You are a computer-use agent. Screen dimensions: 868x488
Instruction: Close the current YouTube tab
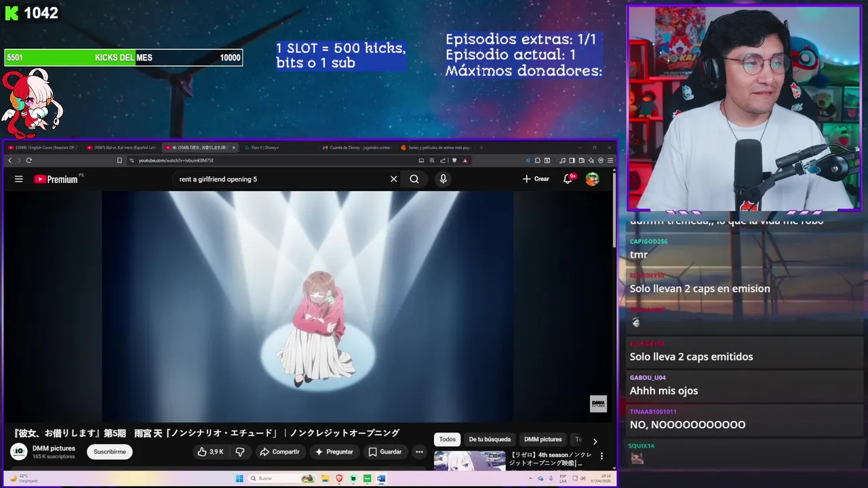tap(234, 147)
